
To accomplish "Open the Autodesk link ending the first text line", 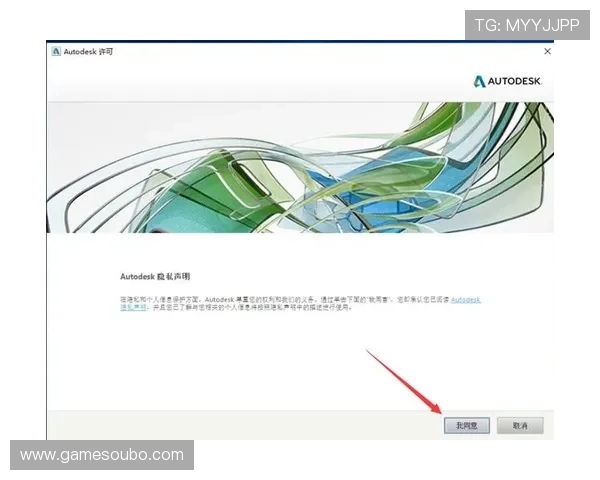I will click(465, 299).
